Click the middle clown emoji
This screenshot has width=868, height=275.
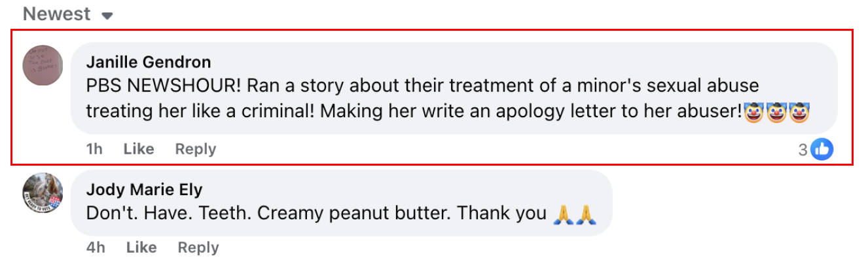click(777, 112)
